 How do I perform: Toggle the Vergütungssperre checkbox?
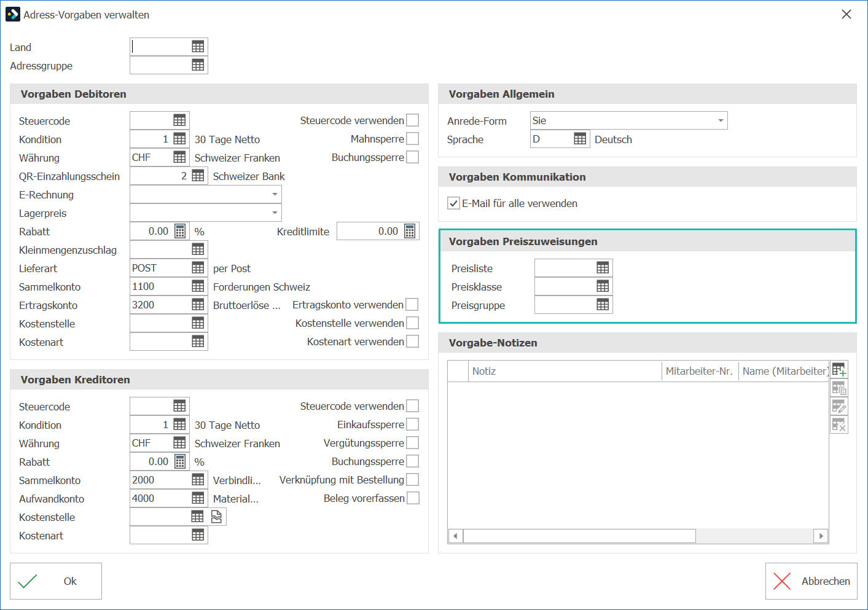413,443
